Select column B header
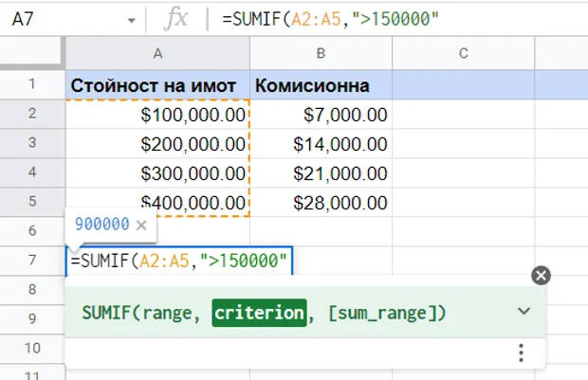588x380 pixels. coord(321,53)
